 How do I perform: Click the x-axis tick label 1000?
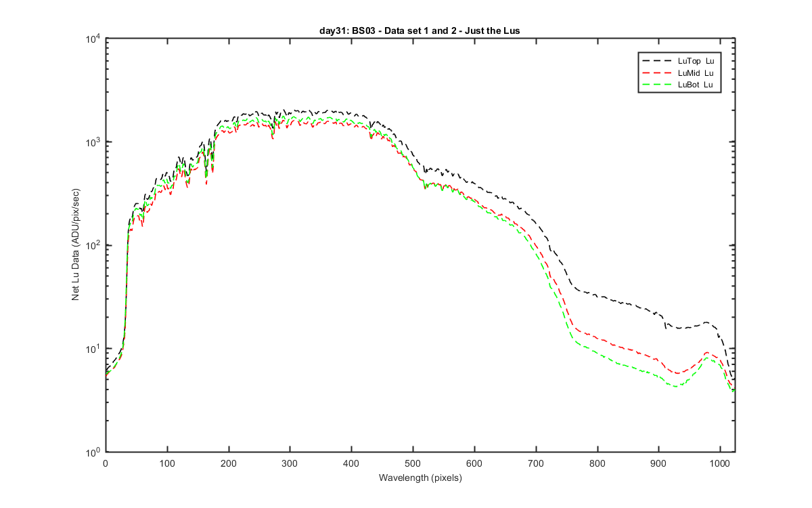click(720, 463)
